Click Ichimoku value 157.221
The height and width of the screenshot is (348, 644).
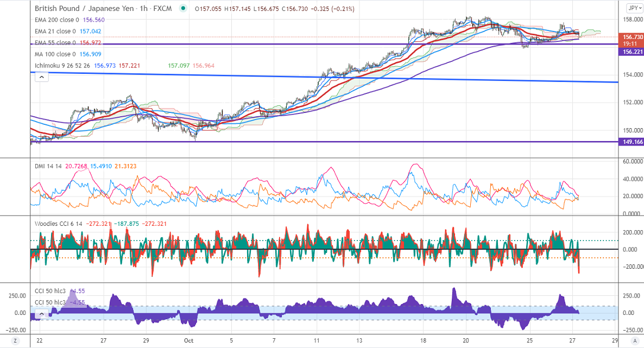pyautogui.click(x=129, y=66)
